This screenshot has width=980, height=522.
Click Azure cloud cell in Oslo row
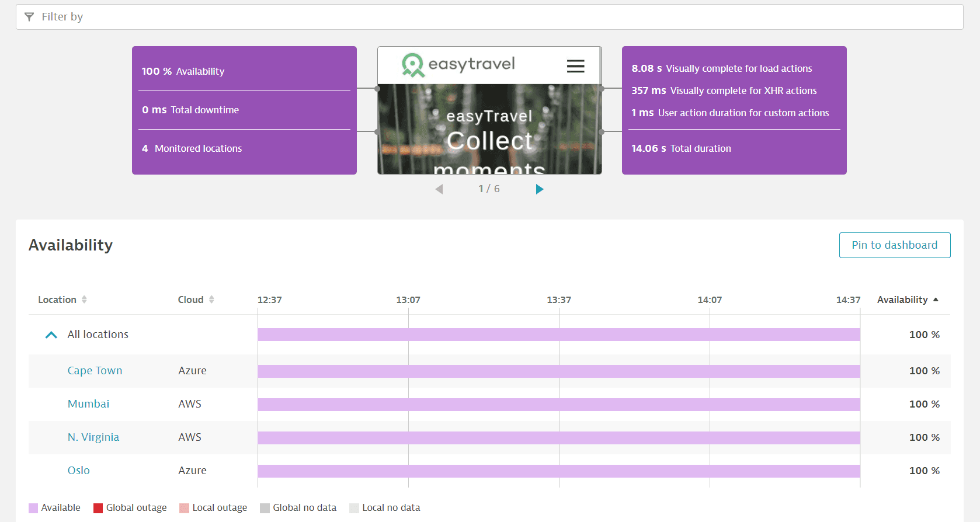(x=192, y=471)
